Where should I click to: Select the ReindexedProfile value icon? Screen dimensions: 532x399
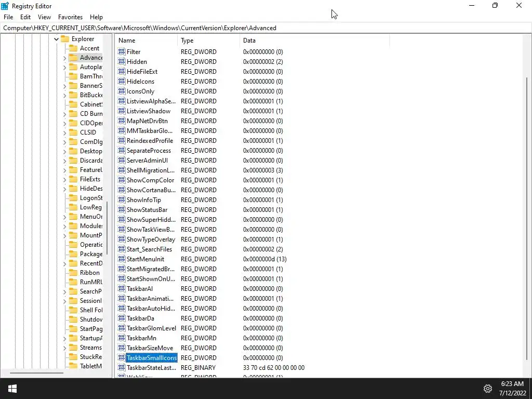pos(122,140)
